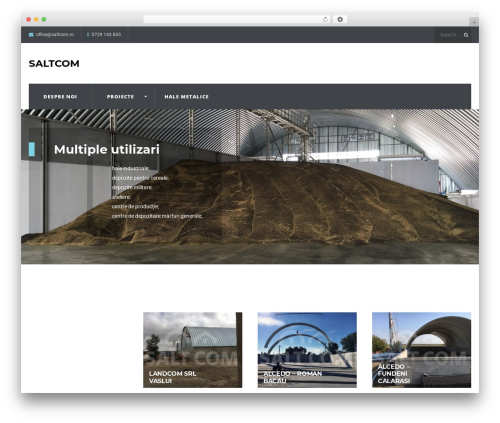500x423 pixels.
Task: Open a new tab with the plus button
Action: [x=474, y=22]
